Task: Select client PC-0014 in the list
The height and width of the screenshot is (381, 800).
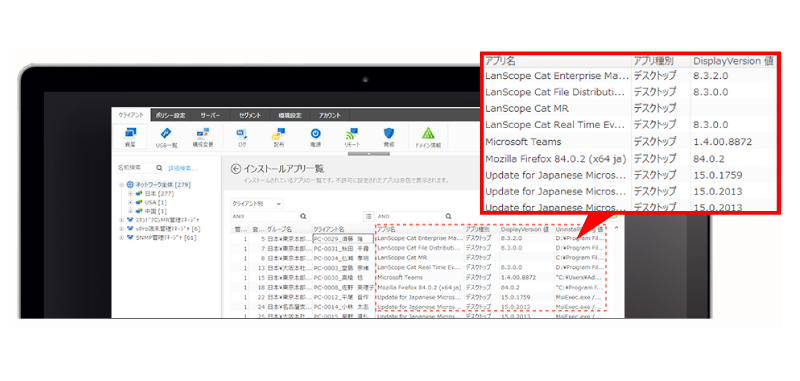Action: [x=343, y=307]
